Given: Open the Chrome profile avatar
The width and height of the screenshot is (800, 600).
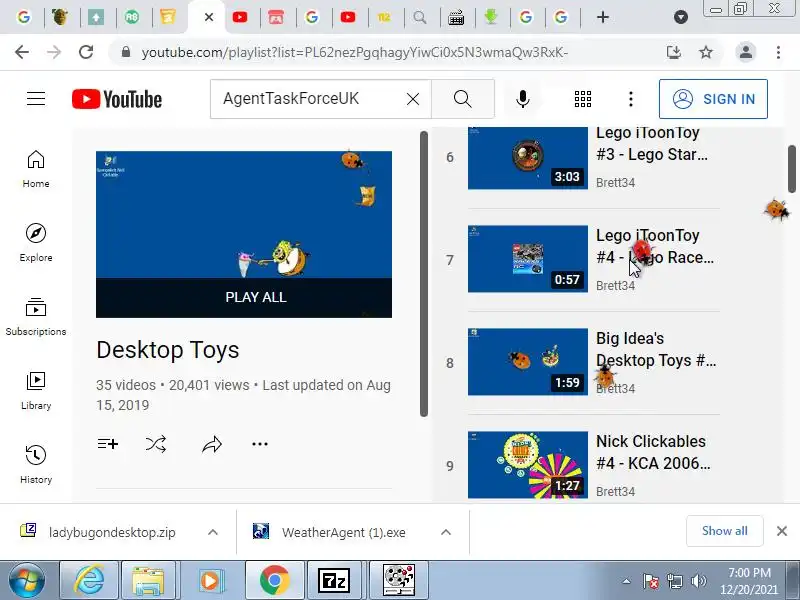Looking at the screenshot, I should click(x=745, y=52).
